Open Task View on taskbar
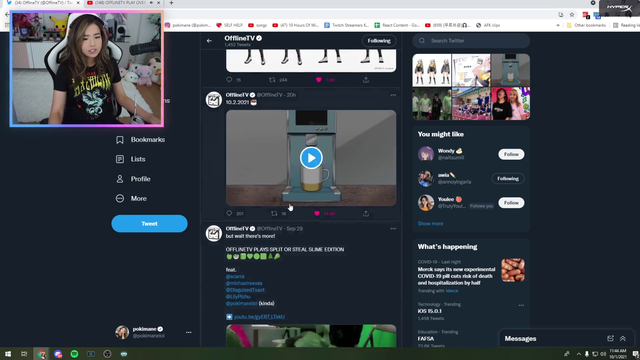The height and width of the screenshot is (360, 640). point(24,354)
